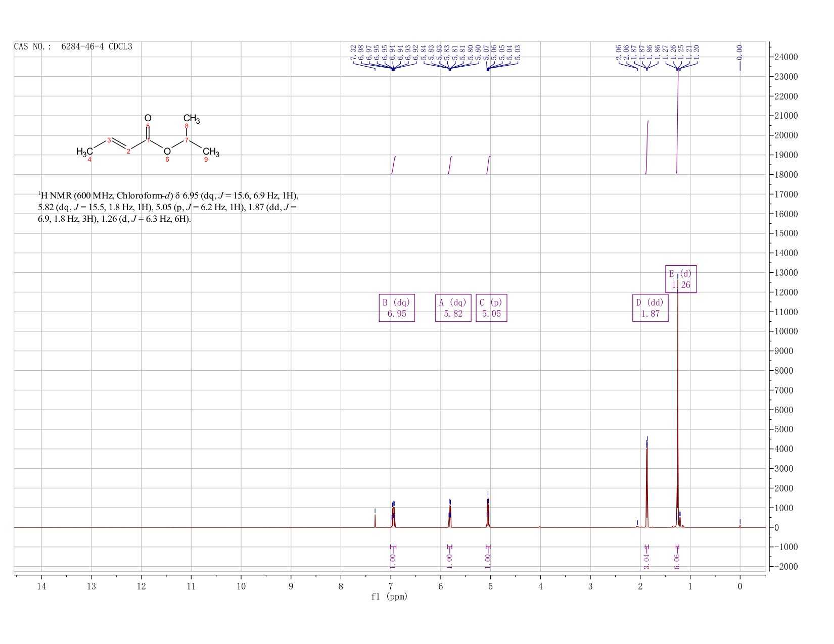Click the integral curve above 1.87 ppm

coord(647,147)
